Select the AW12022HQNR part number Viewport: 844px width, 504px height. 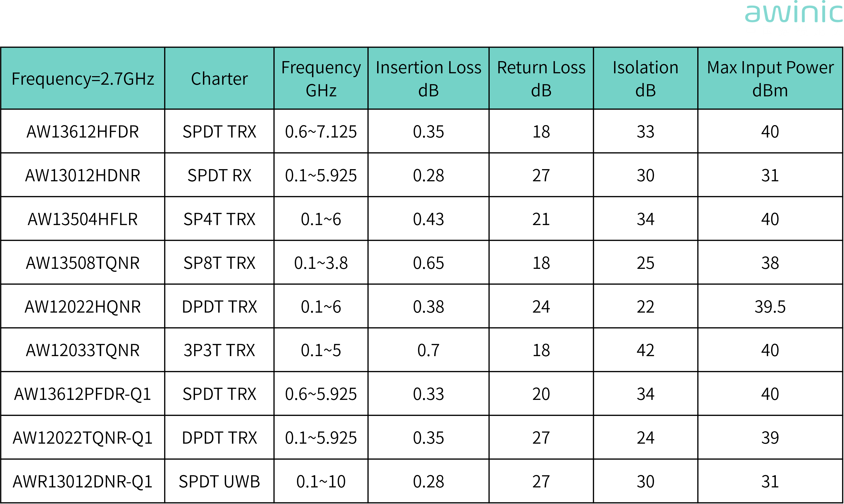83,307
